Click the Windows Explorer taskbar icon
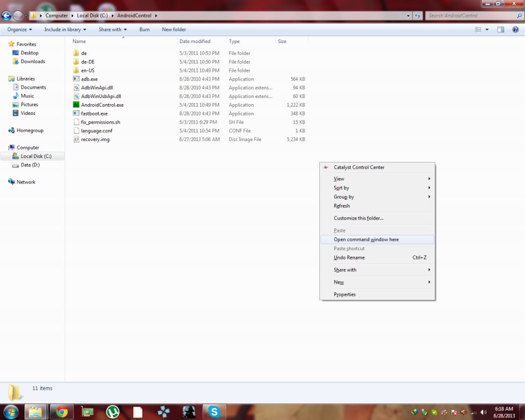This screenshot has width=525, height=420. tap(35, 412)
